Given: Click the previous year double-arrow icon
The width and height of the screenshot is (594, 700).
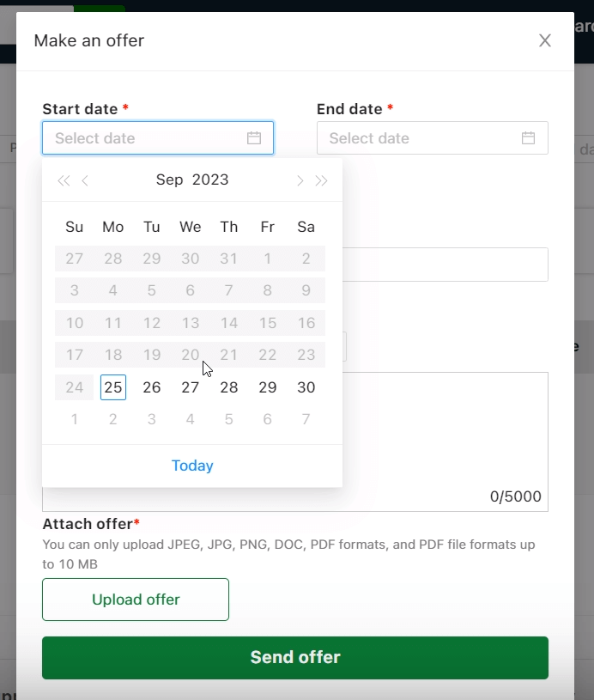Looking at the screenshot, I should [x=63, y=180].
